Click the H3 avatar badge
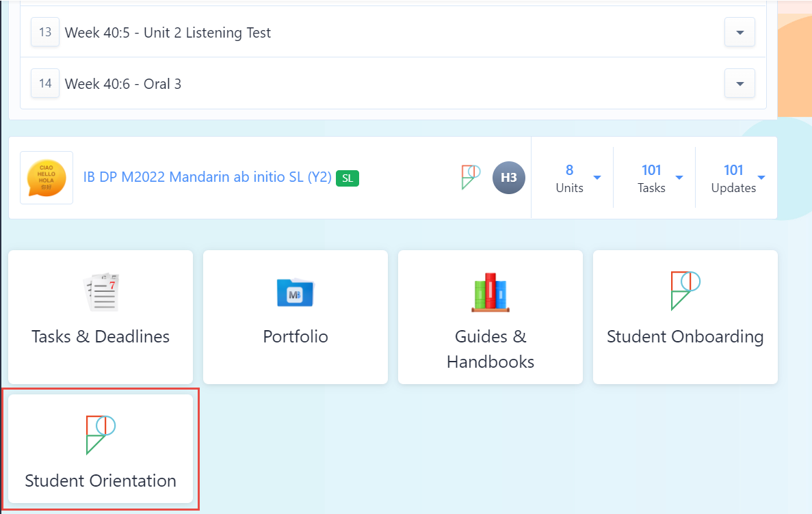 pyautogui.click(x=508, y=178)
